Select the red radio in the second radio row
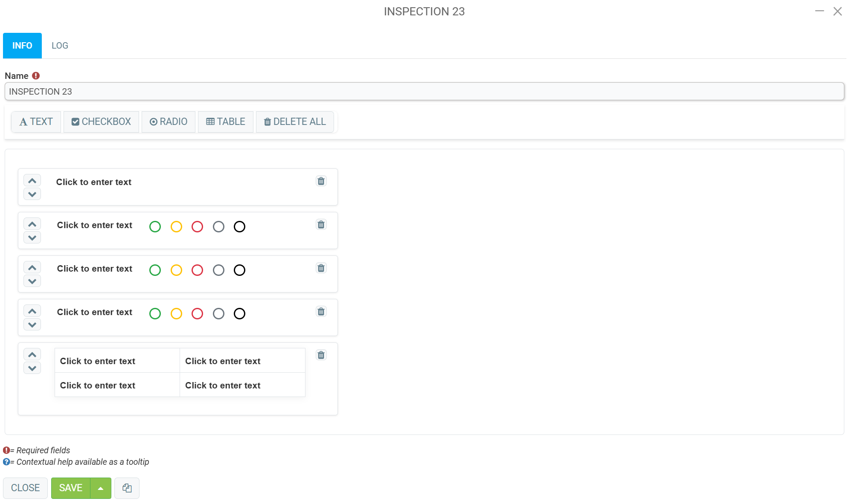The width and height of the screenshot is (849, 504). [197, 270]
